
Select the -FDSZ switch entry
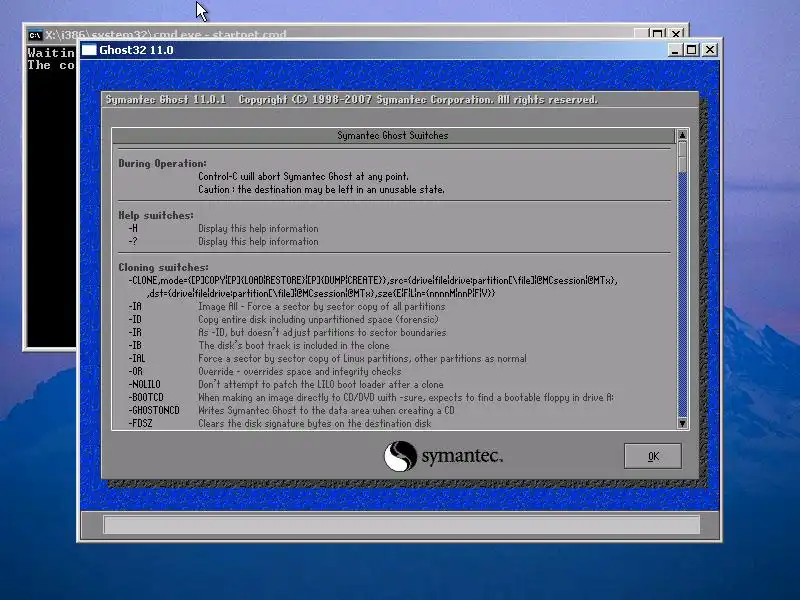140,423
